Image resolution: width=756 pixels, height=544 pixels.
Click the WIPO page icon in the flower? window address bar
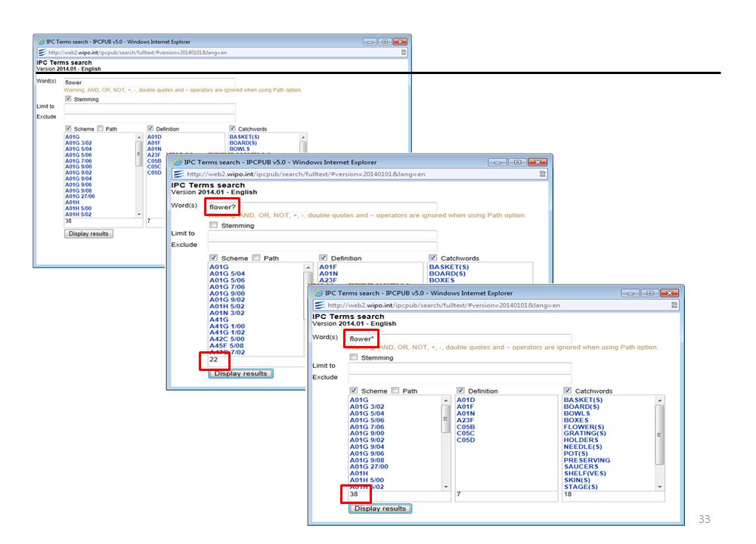coord(178,174)
